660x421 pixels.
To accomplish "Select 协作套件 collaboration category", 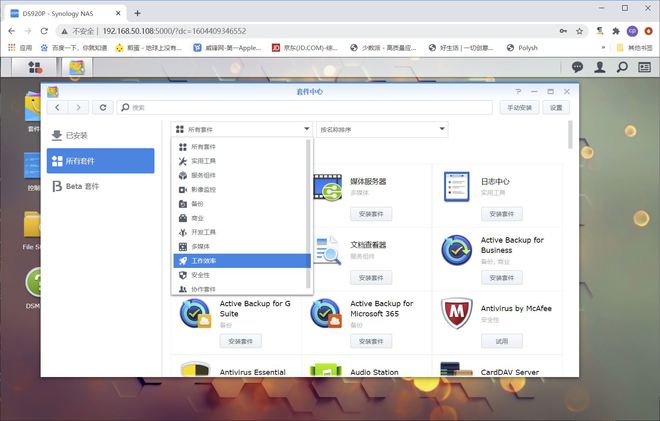I will 240,289.
